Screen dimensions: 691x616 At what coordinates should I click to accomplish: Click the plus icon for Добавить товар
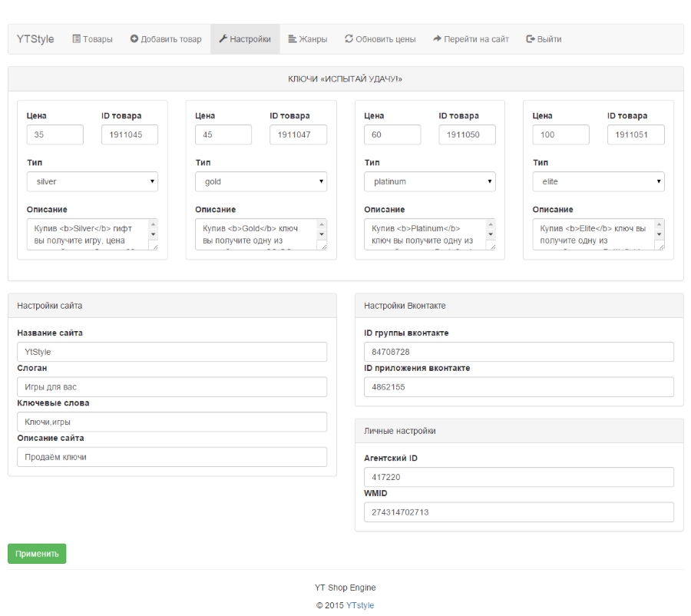click(134, 39)
